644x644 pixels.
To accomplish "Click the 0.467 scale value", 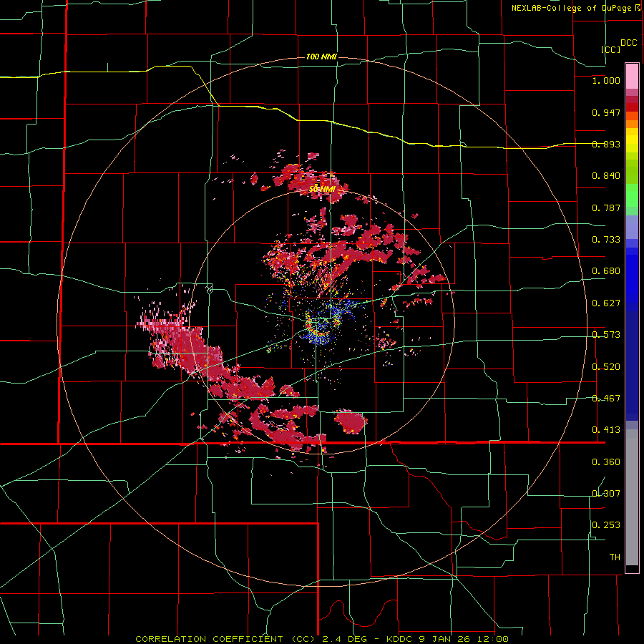I will pos(606,399).
